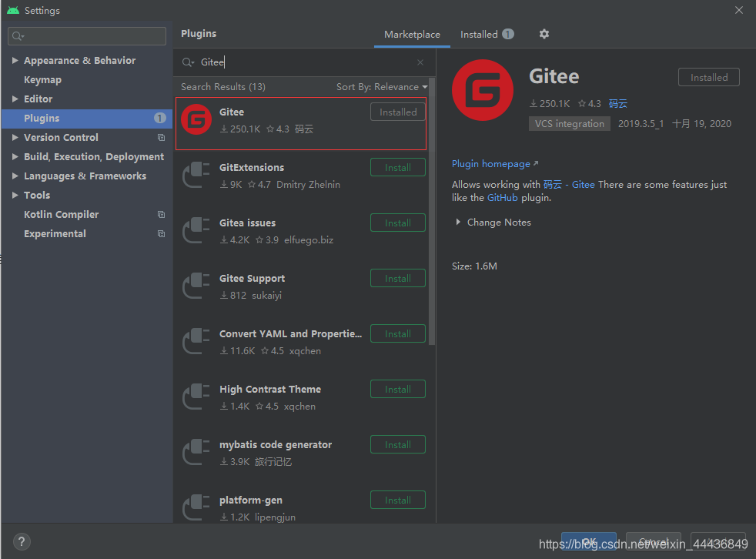The width and height of the screenshot is (756, 559).
Task: Click the platform-gen plugin icon
Action: tap(196, 507)
